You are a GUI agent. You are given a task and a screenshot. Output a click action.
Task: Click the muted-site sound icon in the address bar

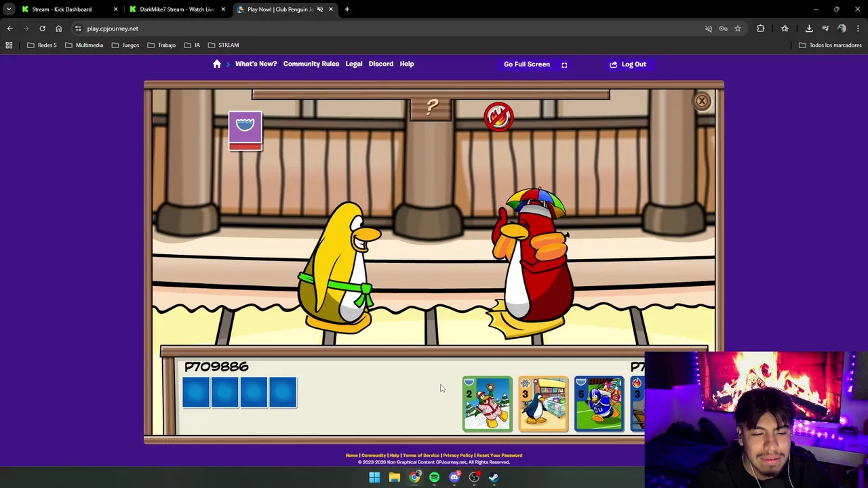pyautogui.click(x=709, y=28)
